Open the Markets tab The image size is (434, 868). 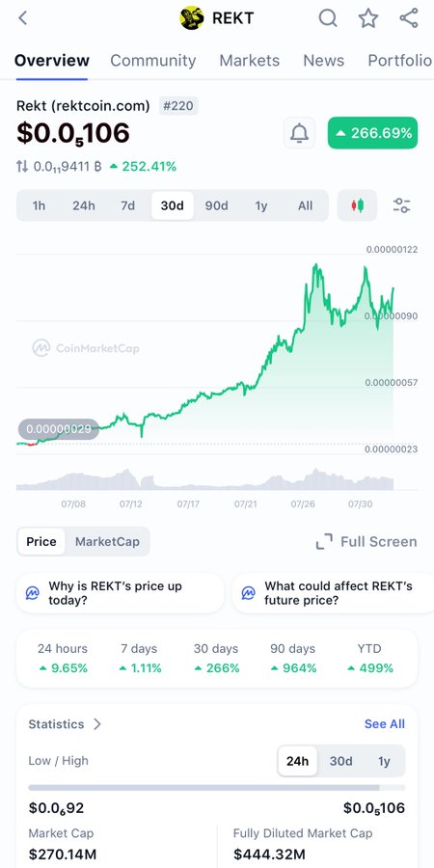(250, 61)
